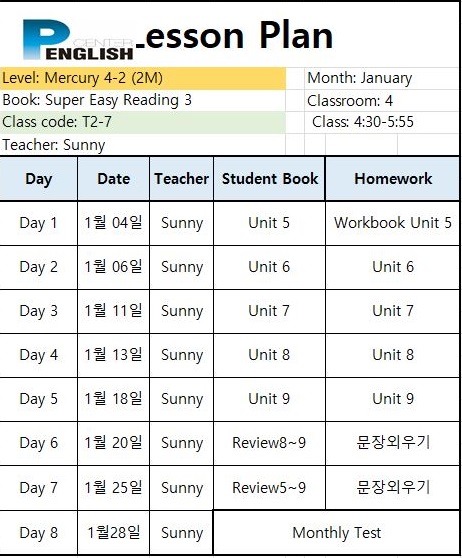Select the Day column header
The width and height of the screenshot is (462, 558).
click(x=38, y=179)
